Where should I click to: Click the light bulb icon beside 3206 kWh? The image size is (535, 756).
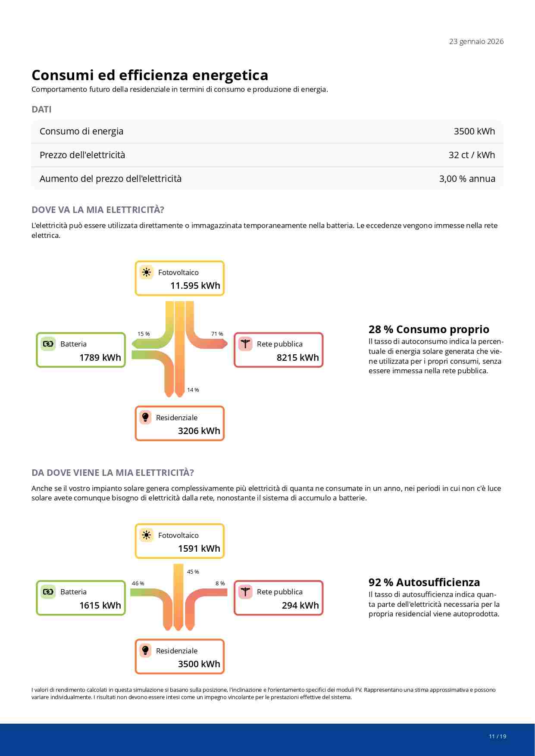145,417
